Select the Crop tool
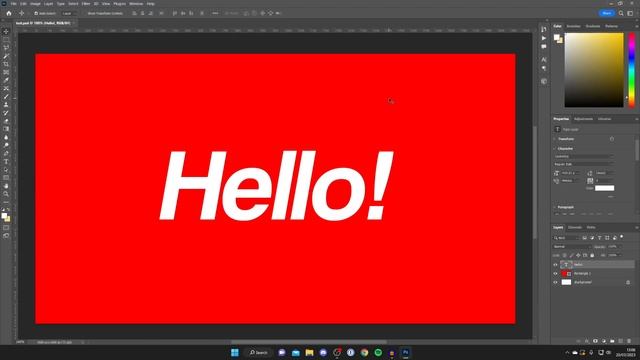Viewport: 640px width, 360px height. 6,64
